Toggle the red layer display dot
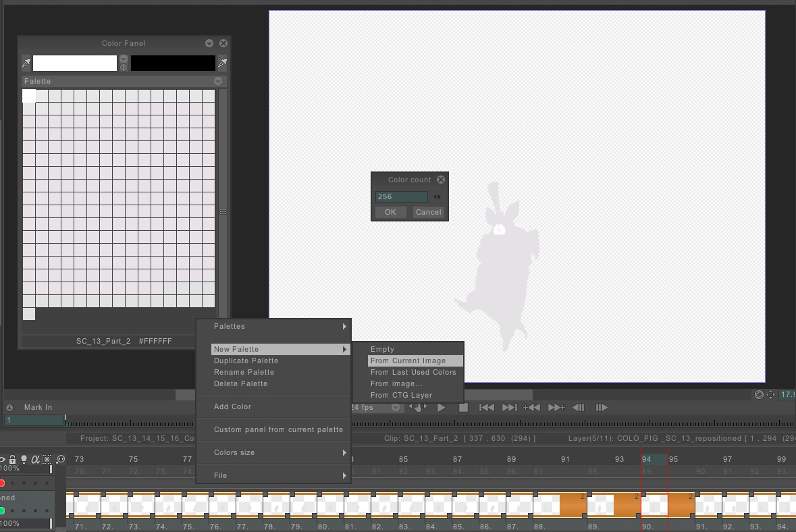This screenshot has width=796, height=532. tap(2, 483)
